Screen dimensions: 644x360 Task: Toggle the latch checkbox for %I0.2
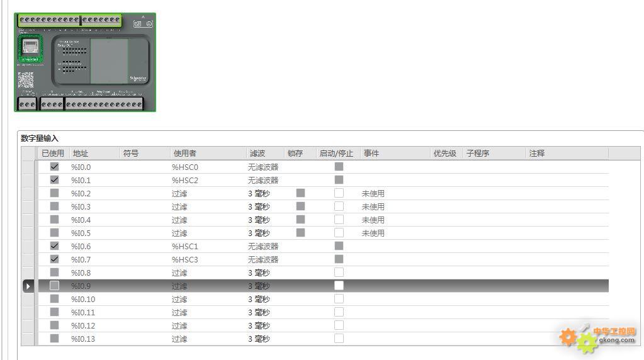[x=301, y=193]
